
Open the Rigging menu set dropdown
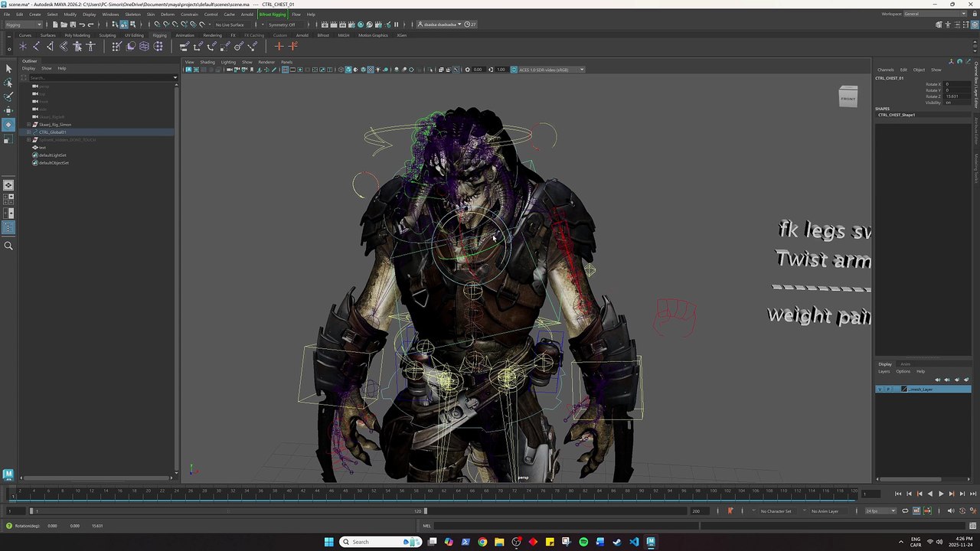pyautogui.click(x=23, y=24)
